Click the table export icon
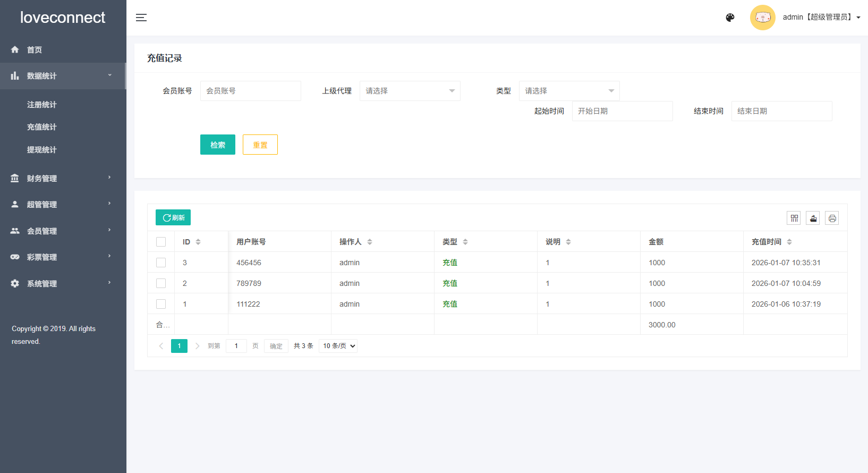868x473 pixels. (813, 218)
